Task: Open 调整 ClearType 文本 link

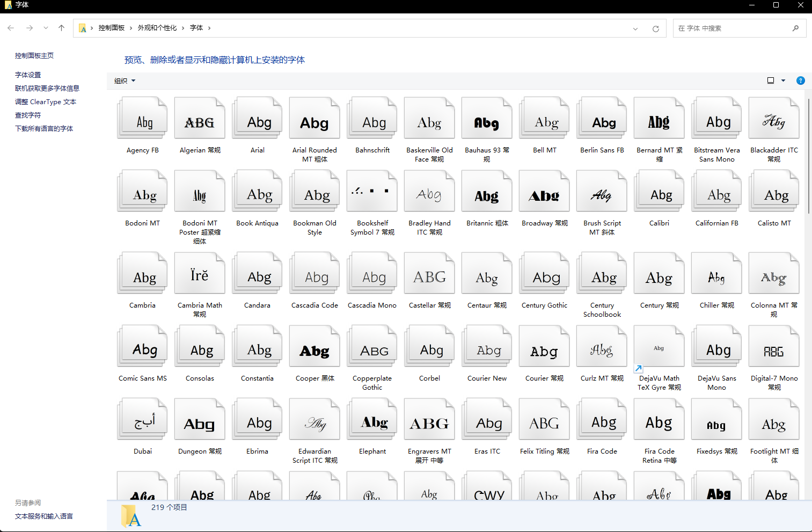Action: pos(46,102)
